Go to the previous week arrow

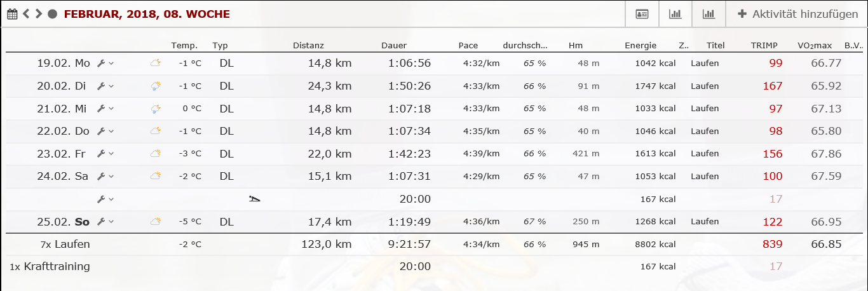[x=27, y=14]
